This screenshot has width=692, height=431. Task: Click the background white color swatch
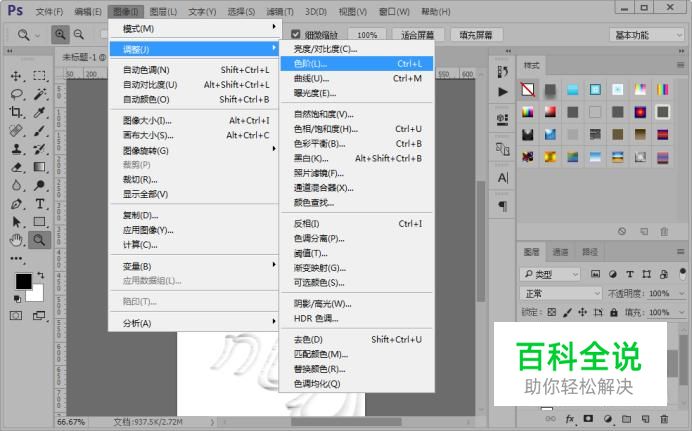pos(37,294)
